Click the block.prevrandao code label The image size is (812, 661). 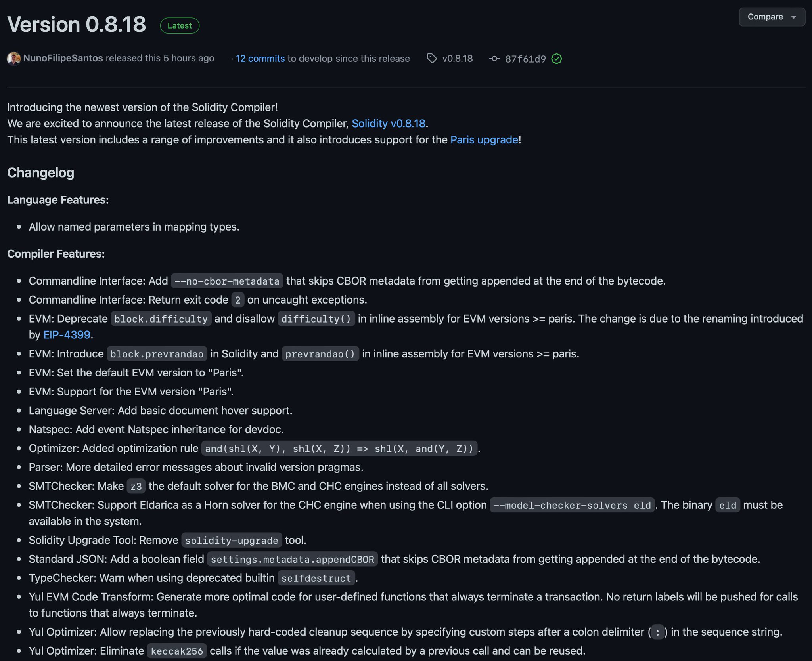click(156, 353)
